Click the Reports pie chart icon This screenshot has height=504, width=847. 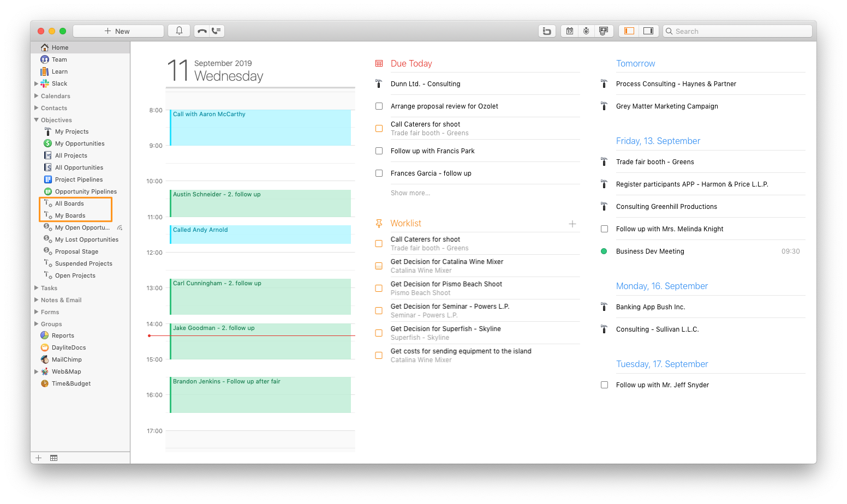(45, 335)
